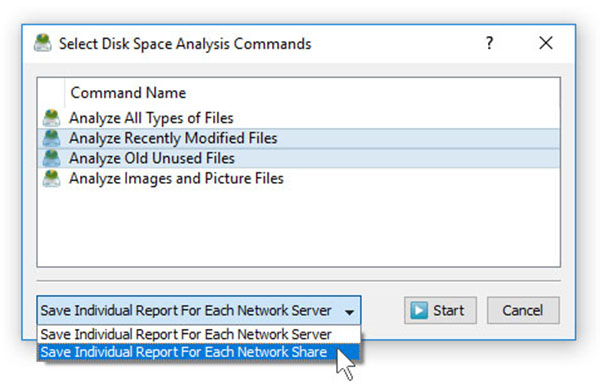Choose Save Individual Report For Each Network Share option
The image size is (600, 387).
tap(199, 352)
